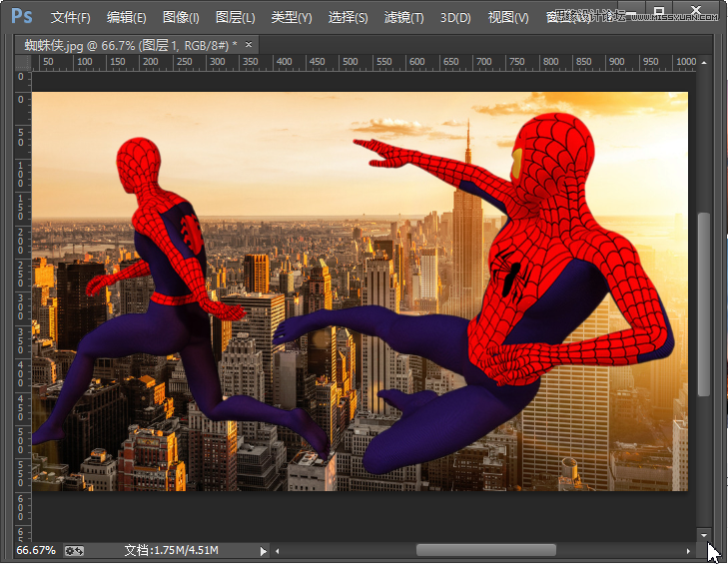Click the vertical scrollbar up arrow
The height and width of the screenshot is (564, 728).
(704, 62)
